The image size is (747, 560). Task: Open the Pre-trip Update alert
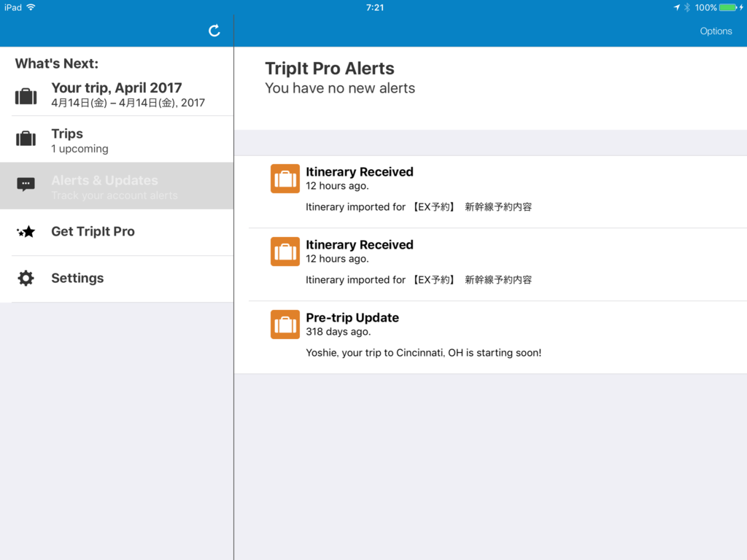(x=491, y=338)
